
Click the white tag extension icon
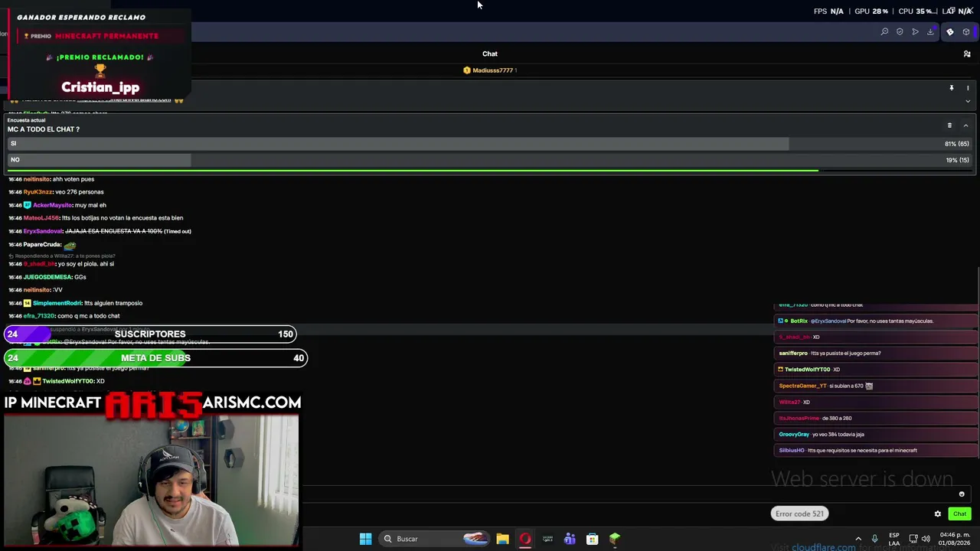tap(950, 32)
